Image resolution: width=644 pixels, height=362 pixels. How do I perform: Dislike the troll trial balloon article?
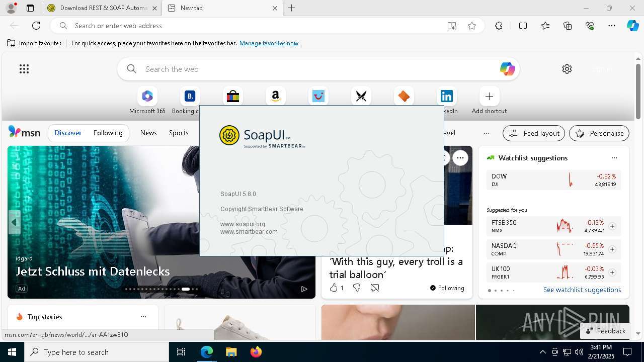[x=357, y=288]
